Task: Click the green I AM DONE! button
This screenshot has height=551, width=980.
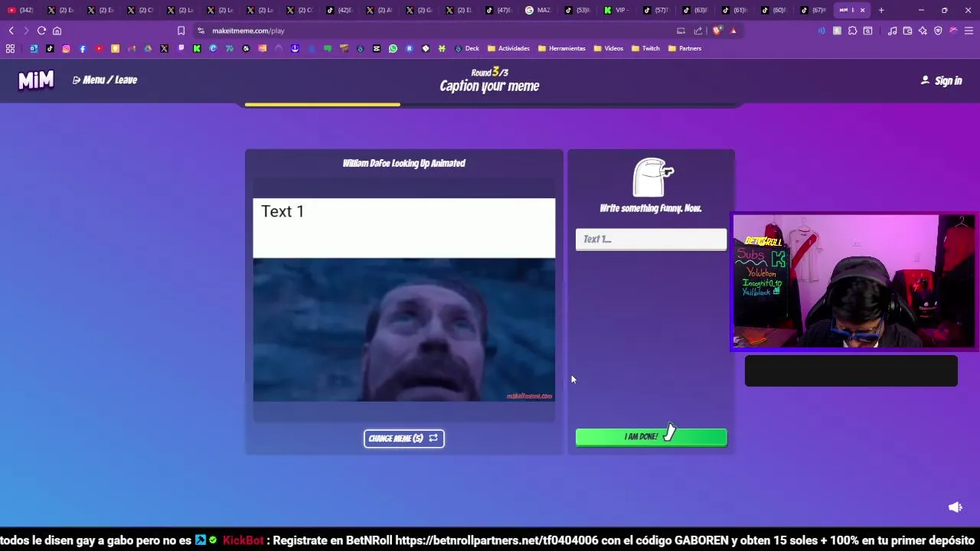Action: click(x=651, y=437)
